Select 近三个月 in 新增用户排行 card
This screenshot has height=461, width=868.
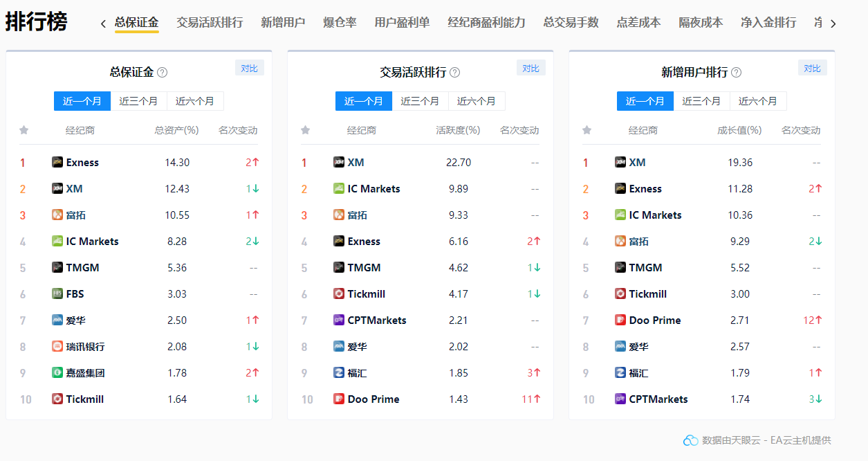(x=701, y=101)
